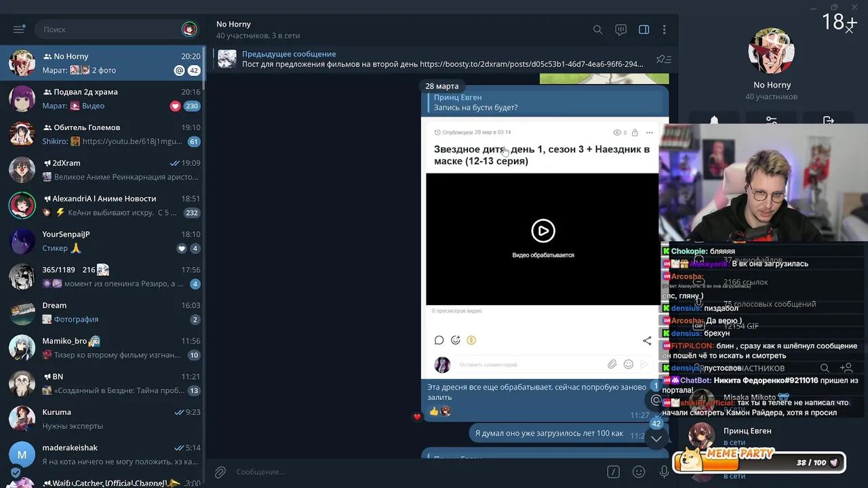Click the heart badge in YourSenpaiJP row
This screenshot has height=488, width=868.
(181, 249)
